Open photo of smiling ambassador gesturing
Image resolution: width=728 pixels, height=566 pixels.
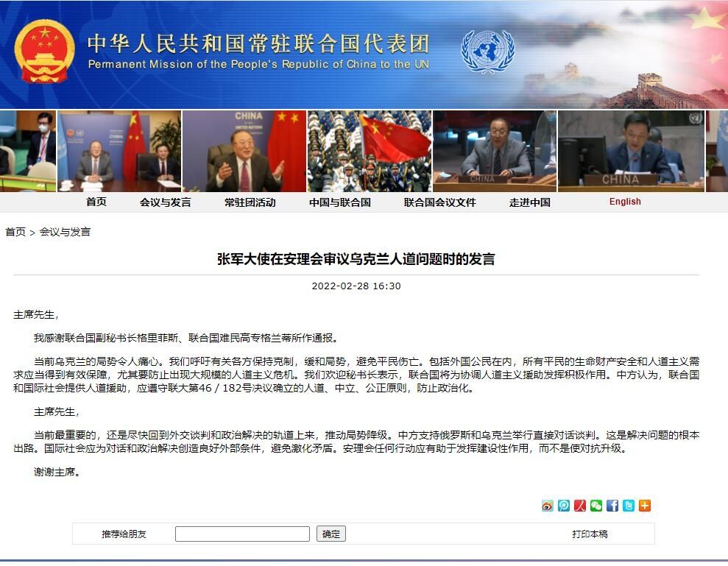click(244, 151)
